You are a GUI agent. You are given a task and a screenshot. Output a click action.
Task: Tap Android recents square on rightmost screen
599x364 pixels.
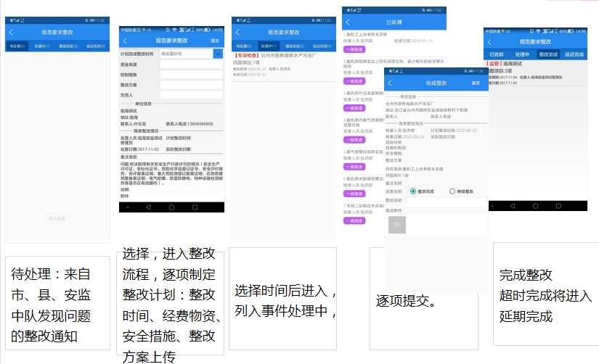[558, 206]
